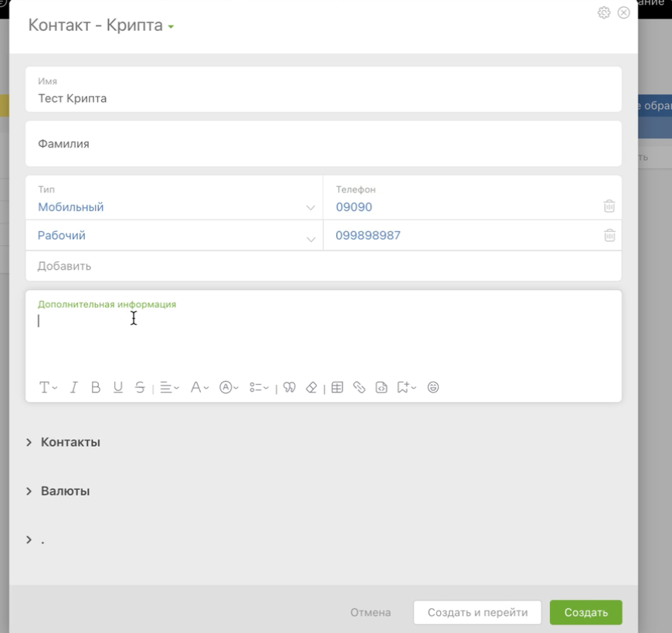Open the Рабочий phone type dropdown

click(x=311, y=239)
